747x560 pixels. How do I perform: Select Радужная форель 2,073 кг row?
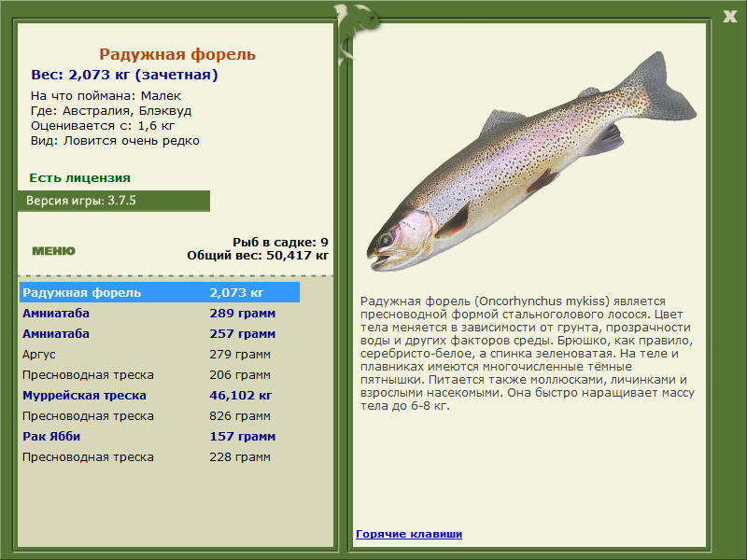[160, 292]
